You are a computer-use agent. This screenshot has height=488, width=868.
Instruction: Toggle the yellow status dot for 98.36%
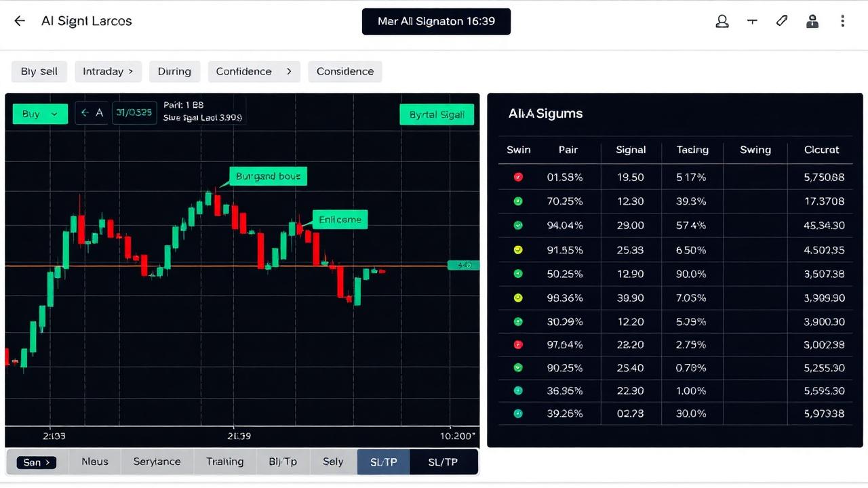(x=518, y=298)
